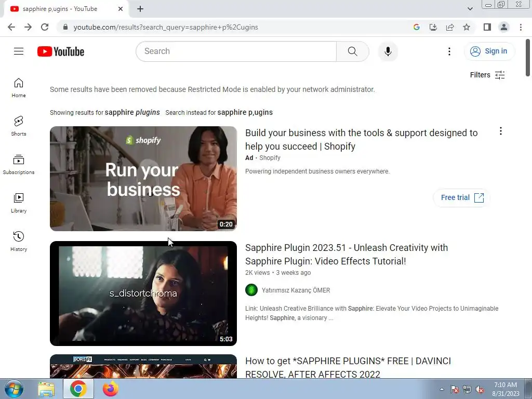Open the Windows Start button
This screenshot has height=399, width=532.
[x=14, y=389]
